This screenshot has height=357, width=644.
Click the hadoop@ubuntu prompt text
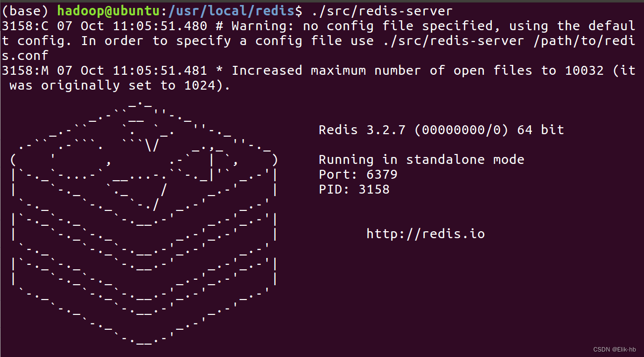click(x=109, y=10)
